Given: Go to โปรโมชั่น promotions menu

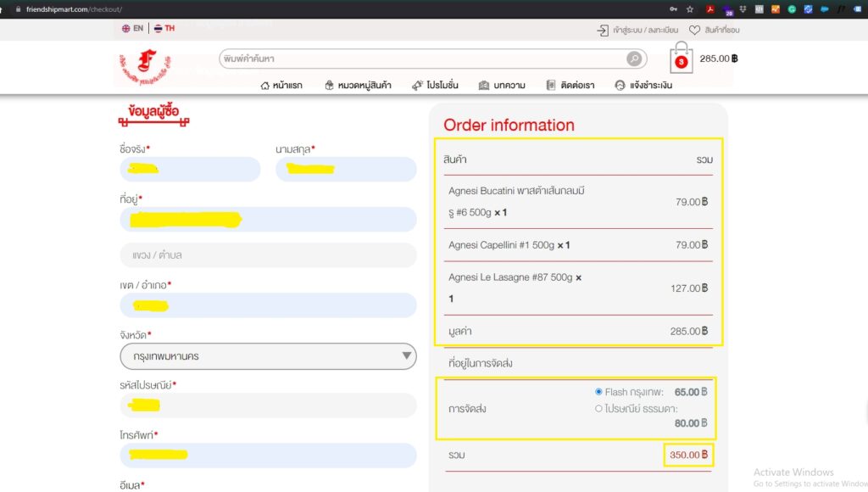Looking at the screenshot, I should (x=435, y=85).
